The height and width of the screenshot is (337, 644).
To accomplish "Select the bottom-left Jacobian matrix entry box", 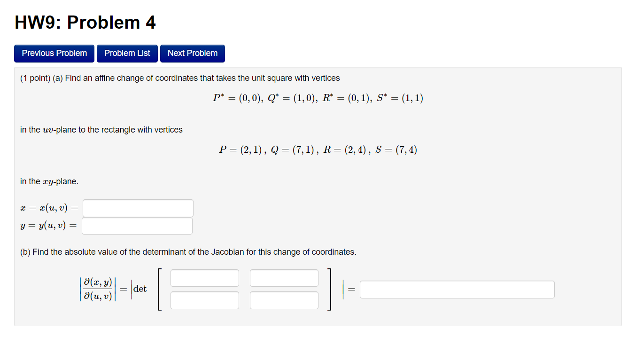I will [x=205, y=300].
